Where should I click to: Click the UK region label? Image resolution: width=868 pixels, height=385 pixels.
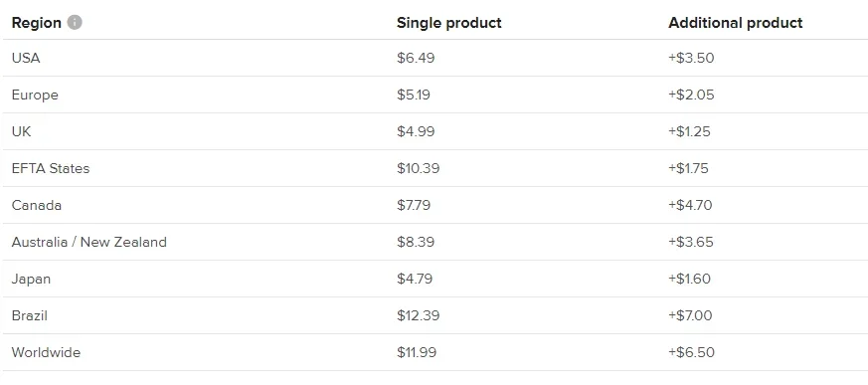click(x=22, y=131)
